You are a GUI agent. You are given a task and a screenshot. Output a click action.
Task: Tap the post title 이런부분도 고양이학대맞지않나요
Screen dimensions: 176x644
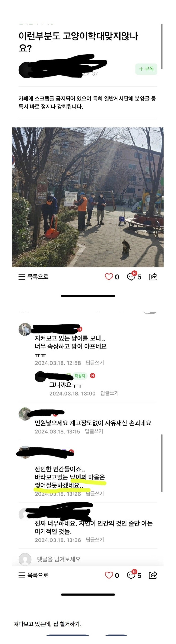click(78, 42)
